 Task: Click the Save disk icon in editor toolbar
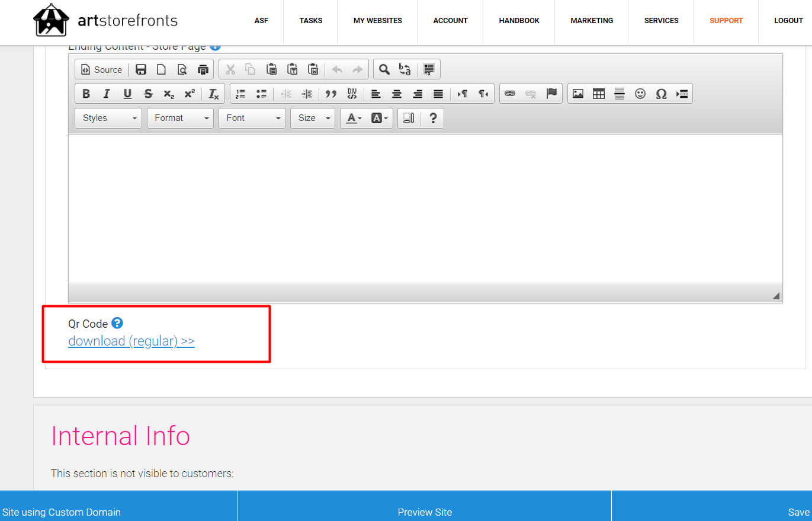click(141, 69)
